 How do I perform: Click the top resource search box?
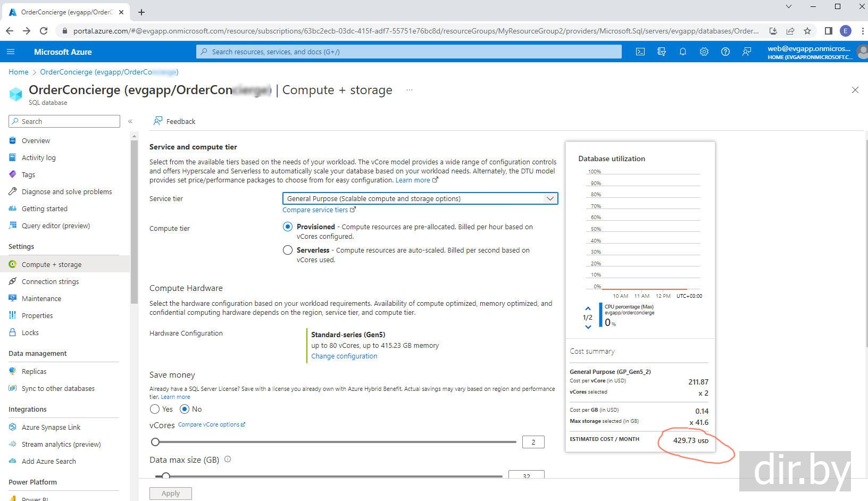point(408,52)
